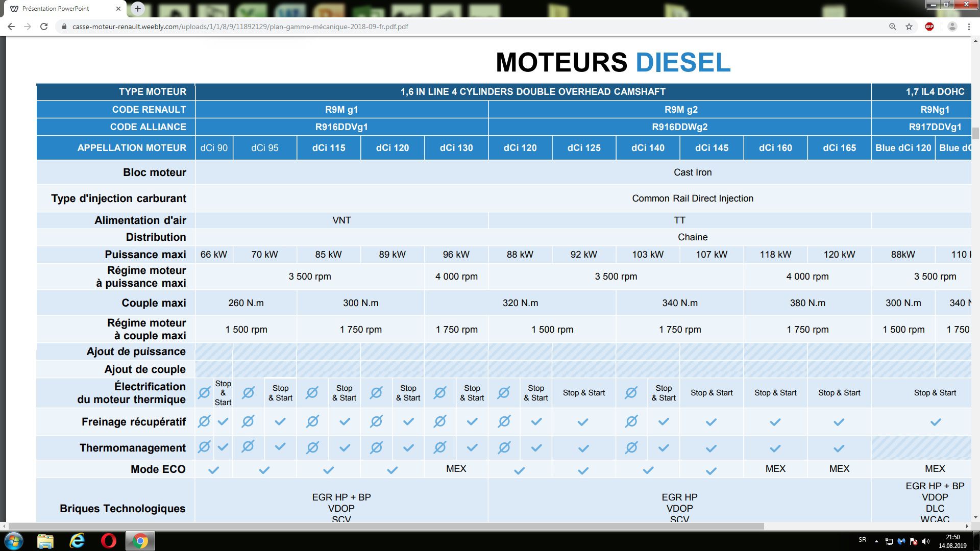Screen dimensions: 980x551
Task: Bookmark this page with the star
Action: point(909,27)
